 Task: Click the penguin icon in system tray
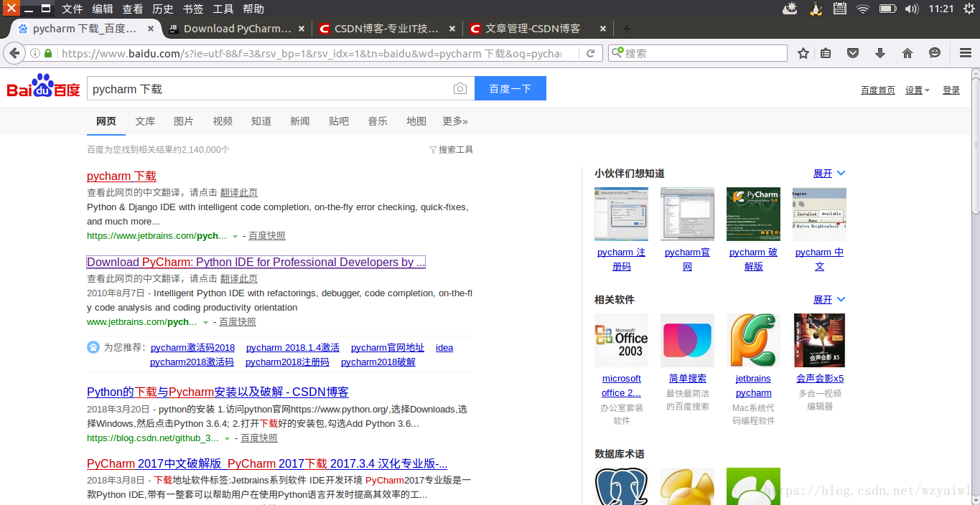(x=816, y=9)
